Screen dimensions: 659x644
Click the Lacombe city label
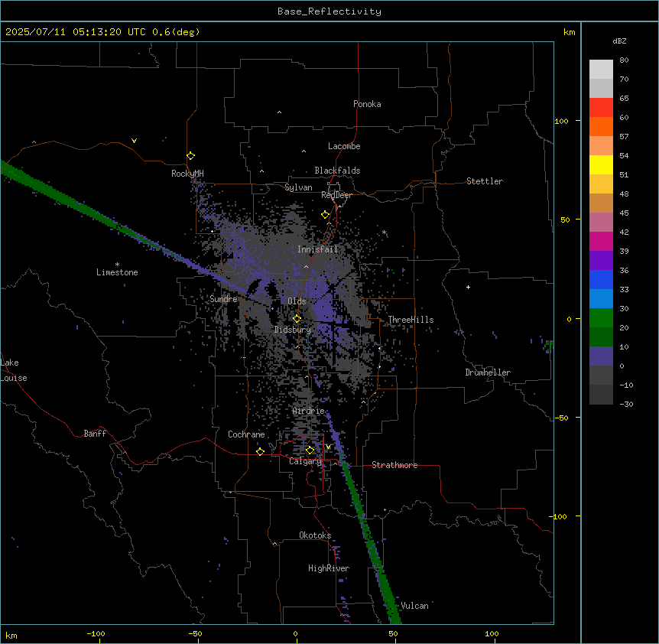344,146
